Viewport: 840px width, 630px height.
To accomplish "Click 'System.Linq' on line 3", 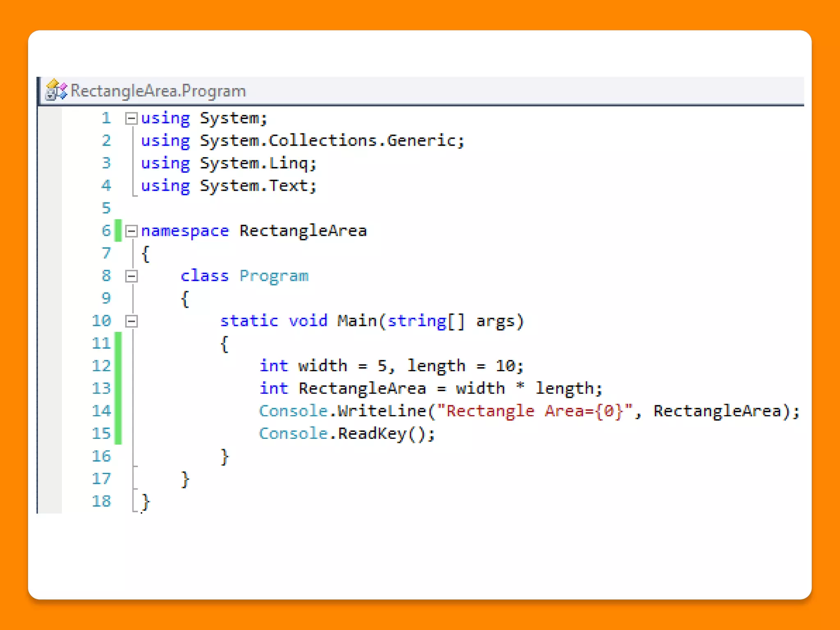I will (x=254, y=164).
